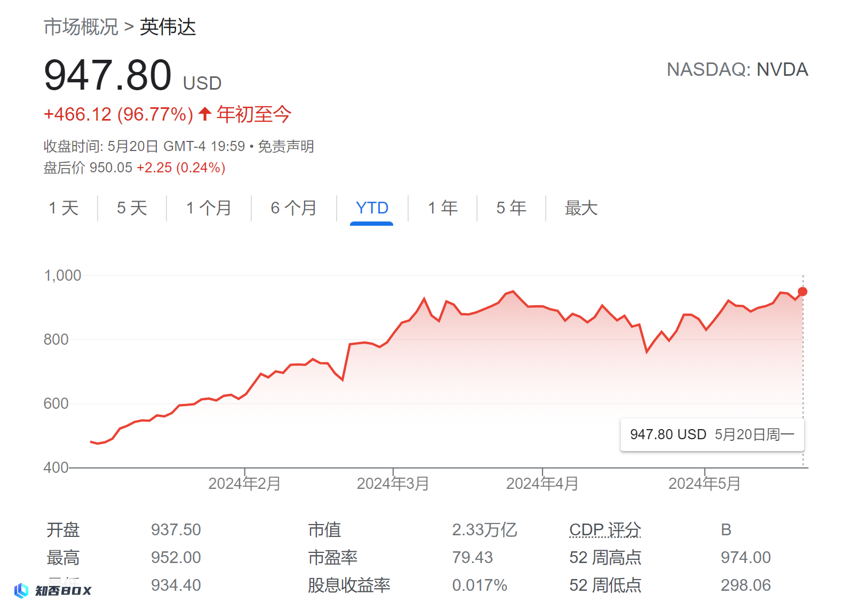Click the 市盈率 value 79.43
The image size is (868, 610).
(472, 557)
